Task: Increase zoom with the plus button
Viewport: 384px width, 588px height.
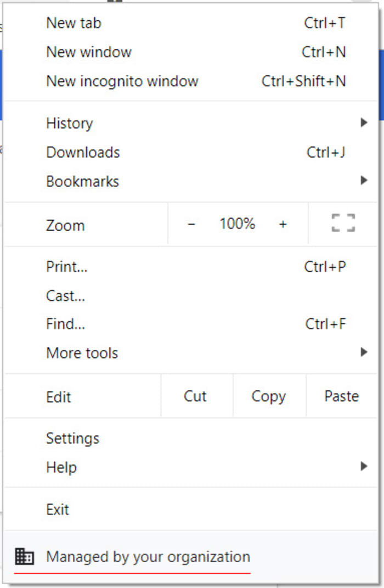Action: [x=283, y=224]
